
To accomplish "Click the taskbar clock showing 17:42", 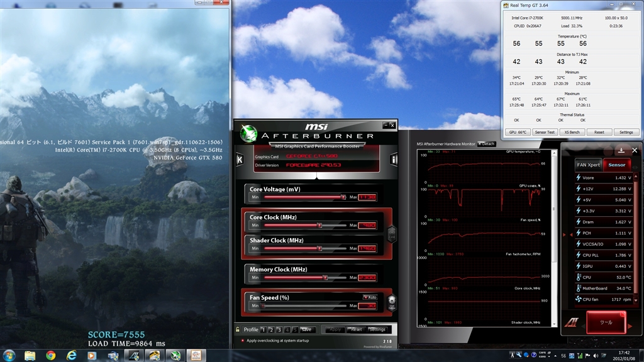I will (625, 356).
